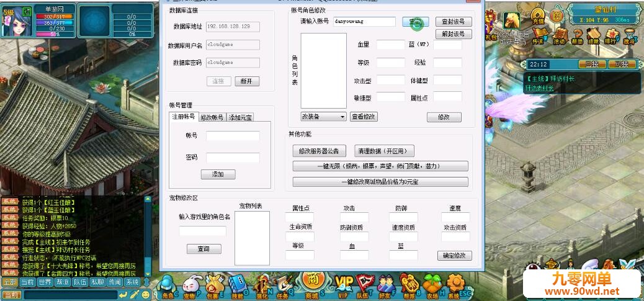Image resolution: width=644 pixels, height=301 pixels.
Task: Click the 帐号 field in register tab
Action: [x=233, y=136]
